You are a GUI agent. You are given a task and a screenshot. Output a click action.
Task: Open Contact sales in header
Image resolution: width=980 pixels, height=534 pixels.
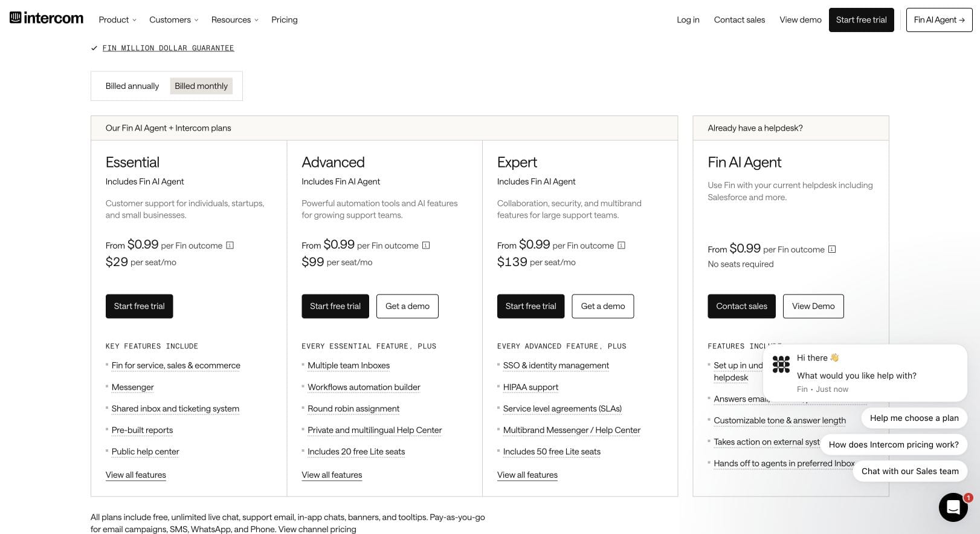click(x=740, y=19)
